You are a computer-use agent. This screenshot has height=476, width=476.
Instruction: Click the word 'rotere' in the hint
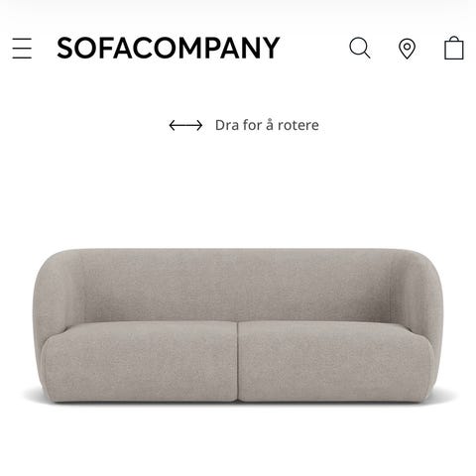(298, 125)
